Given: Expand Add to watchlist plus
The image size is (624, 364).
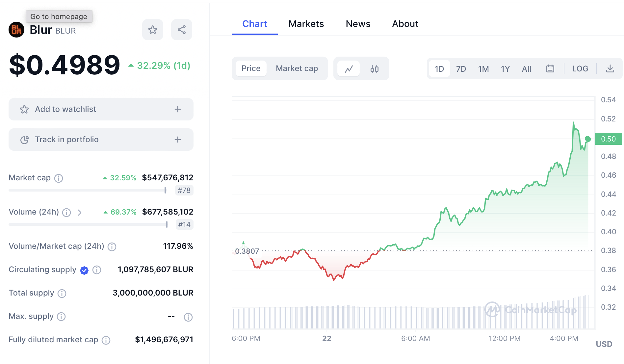Looking at the screenshot, I should (178, 109).
